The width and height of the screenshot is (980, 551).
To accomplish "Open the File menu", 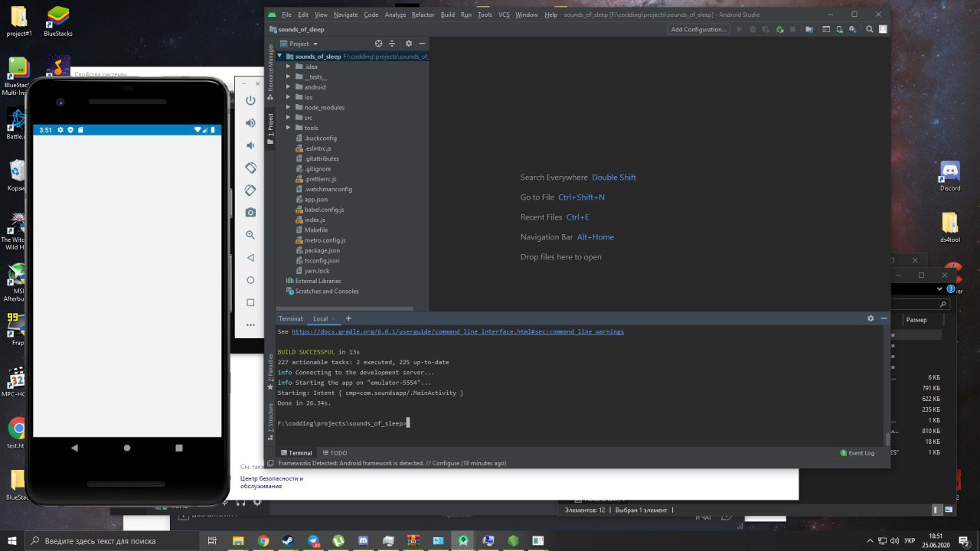I will [x=287, y=15].
